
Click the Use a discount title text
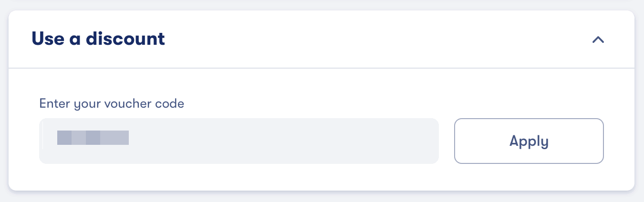tap(98, 39)
